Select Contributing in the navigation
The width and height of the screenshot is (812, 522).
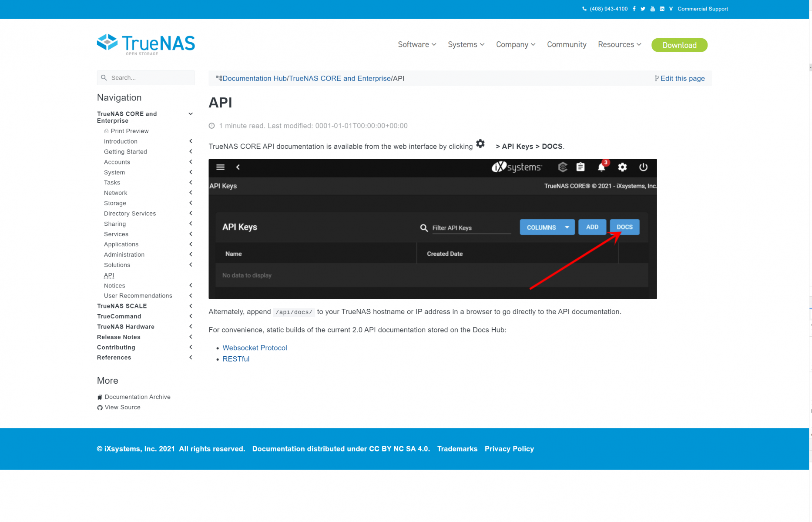pos(116,347)
